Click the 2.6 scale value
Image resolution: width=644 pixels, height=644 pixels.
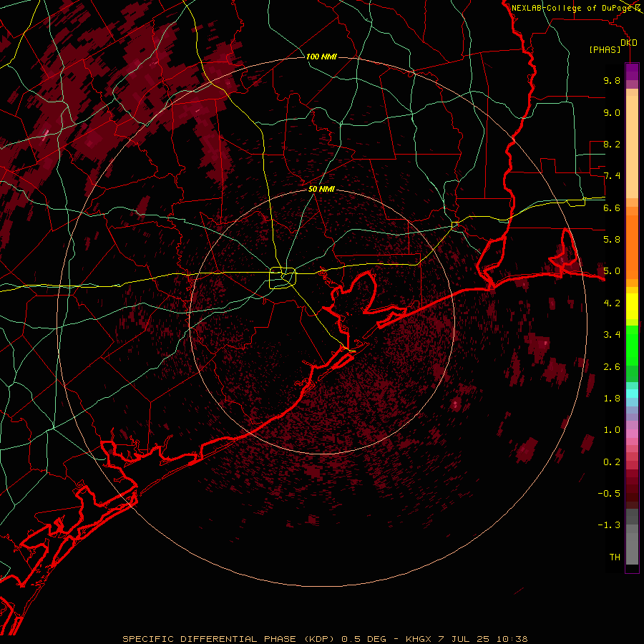pos(612,366)
